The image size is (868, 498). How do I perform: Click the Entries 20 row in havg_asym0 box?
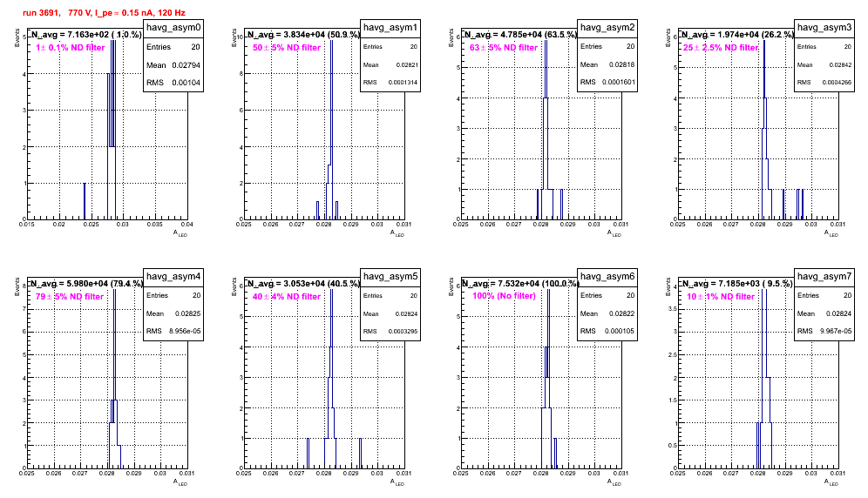pyautogui.click(x=173, y=47)
